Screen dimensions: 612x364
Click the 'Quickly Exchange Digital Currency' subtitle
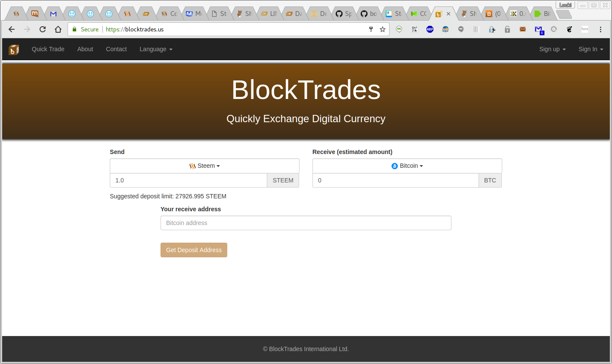point(306,119)
